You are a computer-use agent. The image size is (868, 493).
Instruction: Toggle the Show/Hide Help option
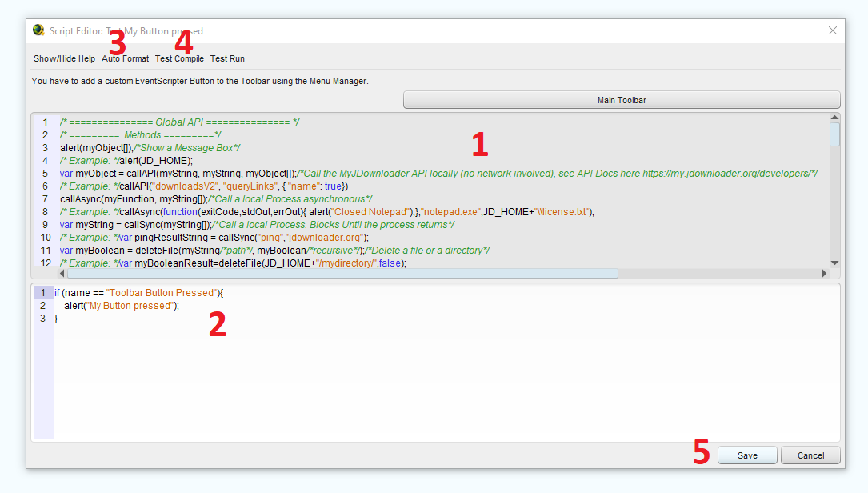(64, 58)
